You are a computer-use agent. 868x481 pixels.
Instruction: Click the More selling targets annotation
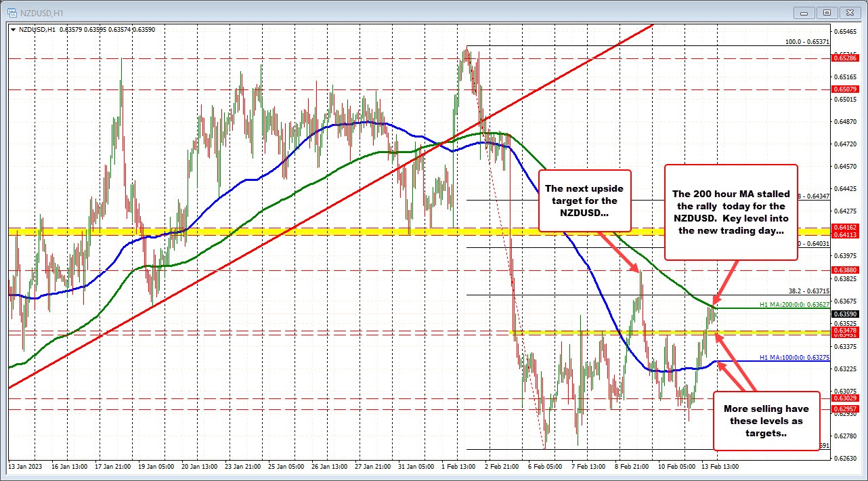[766, 421]
